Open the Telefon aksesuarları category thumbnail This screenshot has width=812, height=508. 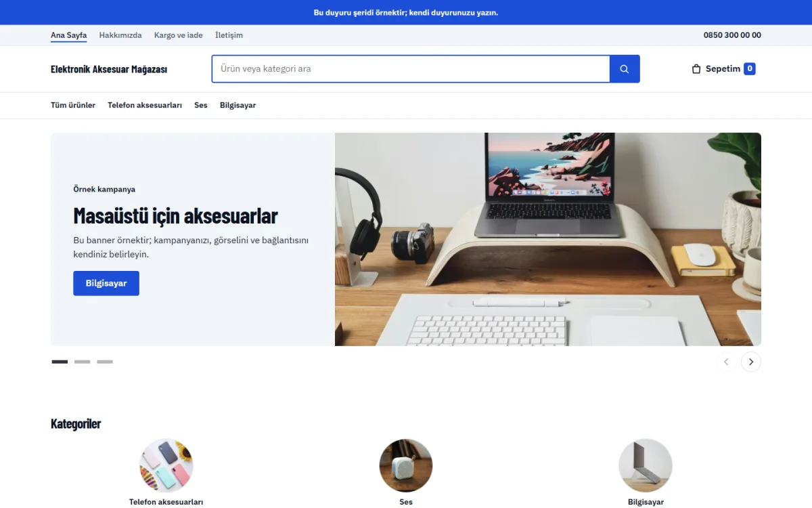click(x=166, y=465)
